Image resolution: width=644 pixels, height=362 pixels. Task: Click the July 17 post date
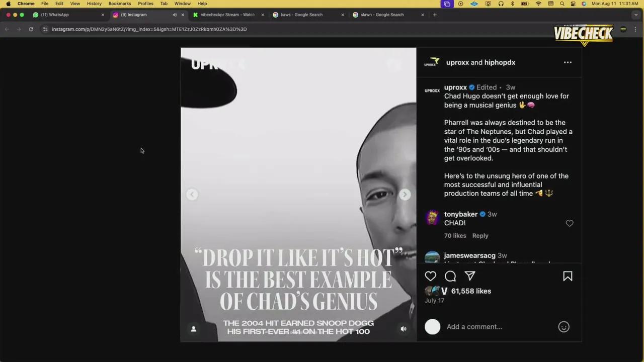click(x=434, y=300)
